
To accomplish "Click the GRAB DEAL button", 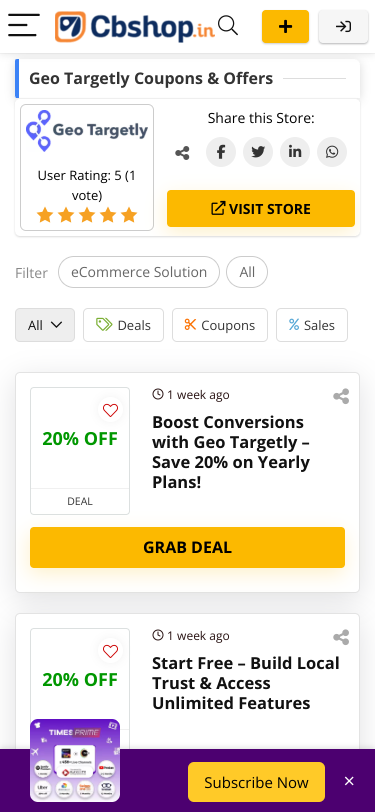I will (x=188, y=547).
